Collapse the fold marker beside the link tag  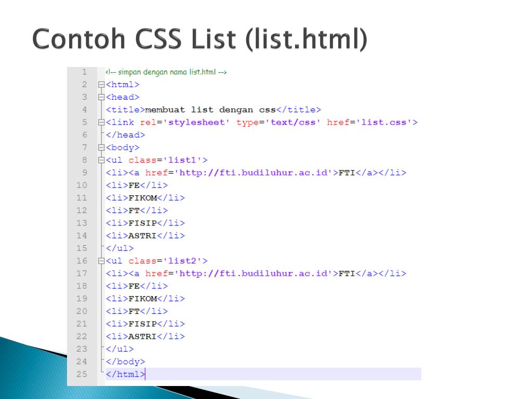point(101,123)
